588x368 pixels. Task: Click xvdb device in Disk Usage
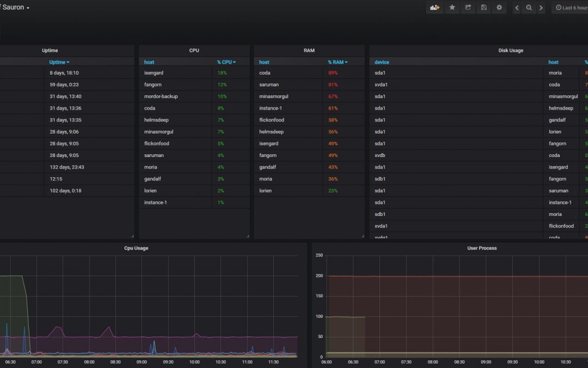pyautogui.click(x=380, y=155)
